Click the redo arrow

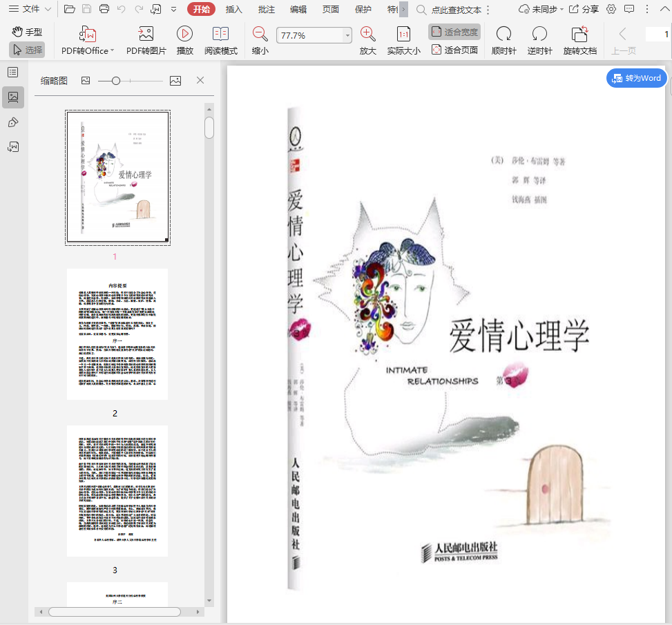coord(139,9)
